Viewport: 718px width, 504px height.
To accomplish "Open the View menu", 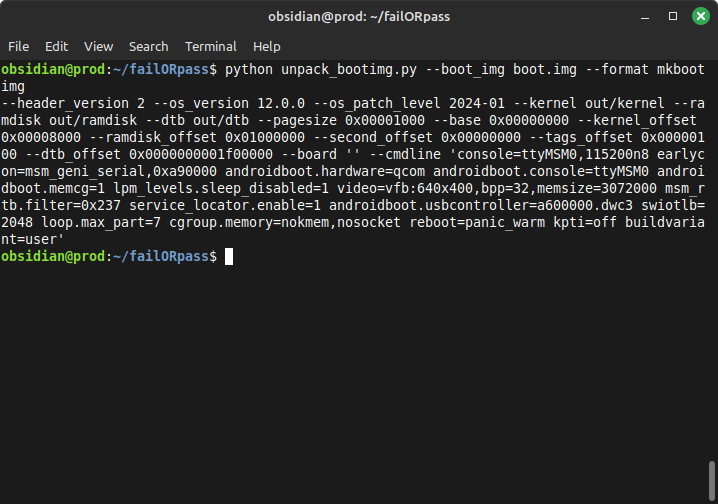I will (98, 46).
